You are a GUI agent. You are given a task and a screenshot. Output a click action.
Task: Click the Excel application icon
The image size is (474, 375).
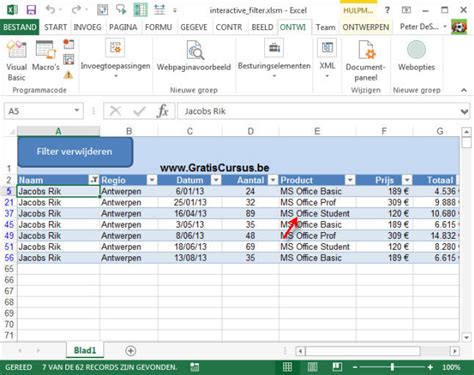point(12,10)
